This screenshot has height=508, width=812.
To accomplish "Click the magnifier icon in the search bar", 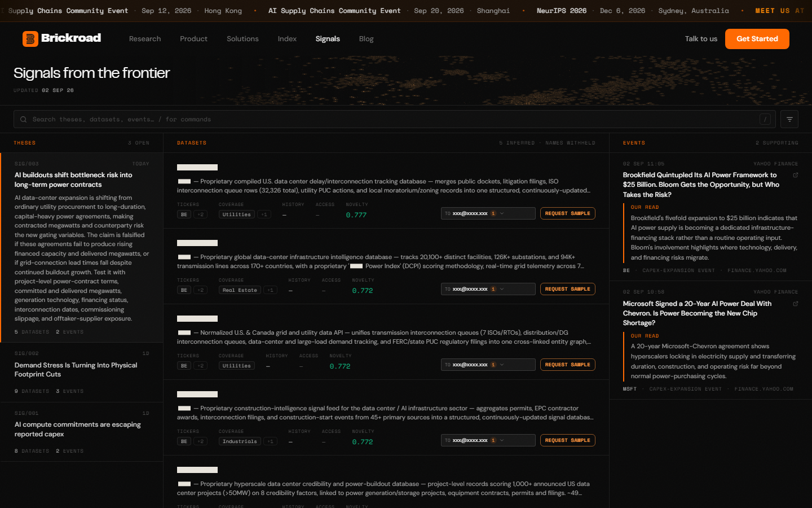I will (24, 120).
